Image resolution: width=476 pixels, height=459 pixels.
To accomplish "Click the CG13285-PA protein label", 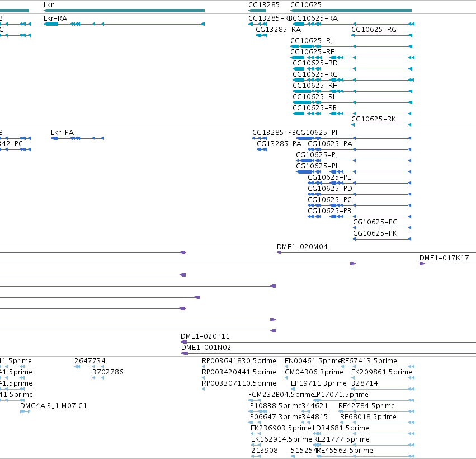I will click(x=279, y=144).
